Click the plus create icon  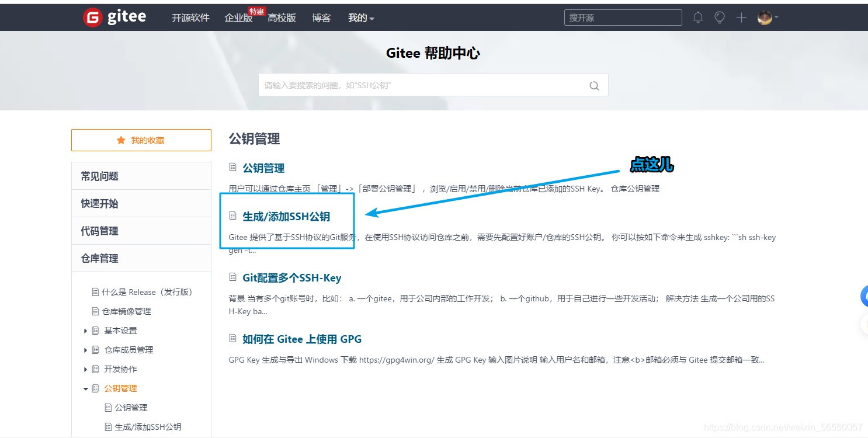(741, 18)
